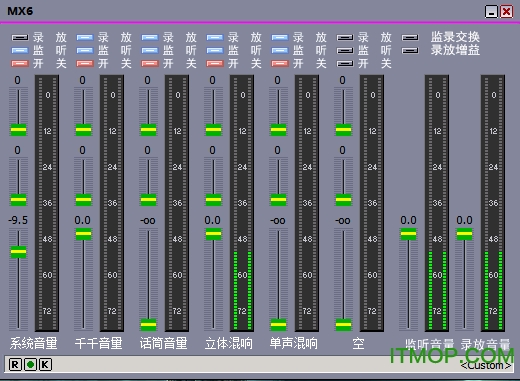Click the middle small slider of 系统音量 channel
520x381 pixels.
click(x=18, y=200)
